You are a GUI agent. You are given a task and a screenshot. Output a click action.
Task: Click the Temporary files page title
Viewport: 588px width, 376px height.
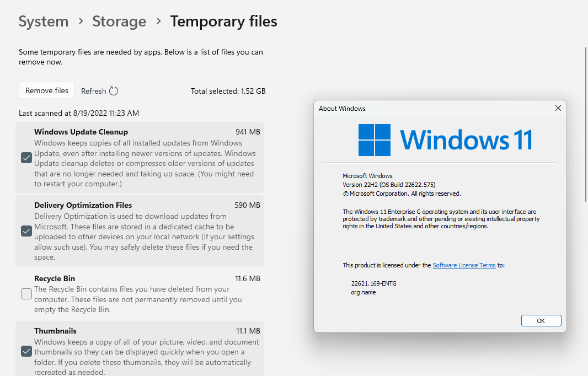[223, 22]
